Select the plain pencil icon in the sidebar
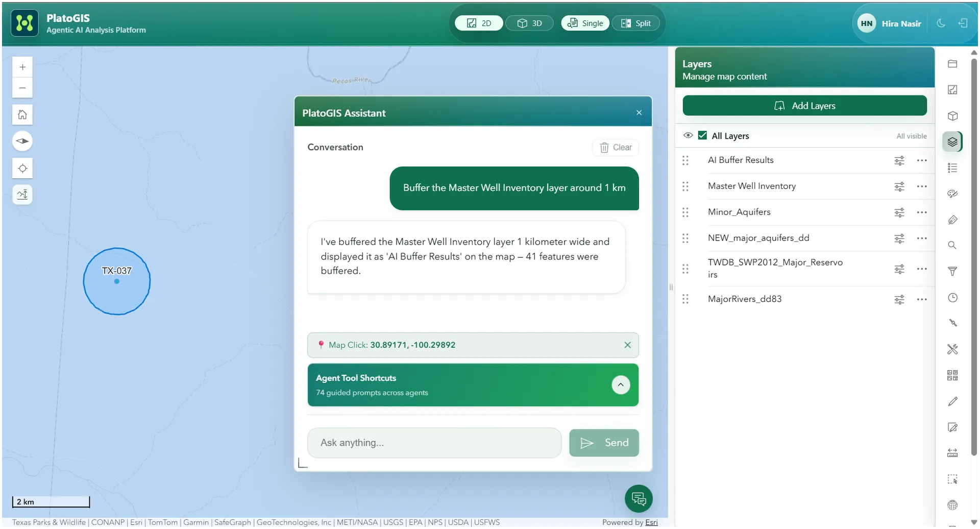 coord(952,401)
